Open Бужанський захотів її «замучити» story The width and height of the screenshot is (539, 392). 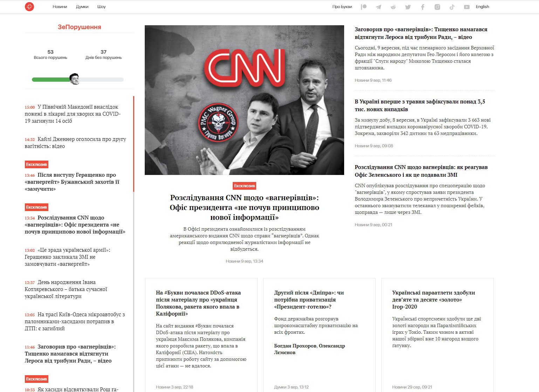(72, 182)
